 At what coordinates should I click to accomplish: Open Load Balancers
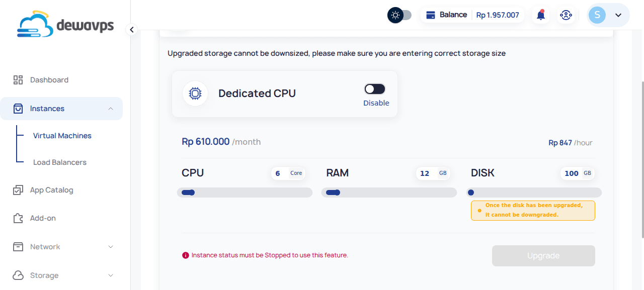click(59, 162)
